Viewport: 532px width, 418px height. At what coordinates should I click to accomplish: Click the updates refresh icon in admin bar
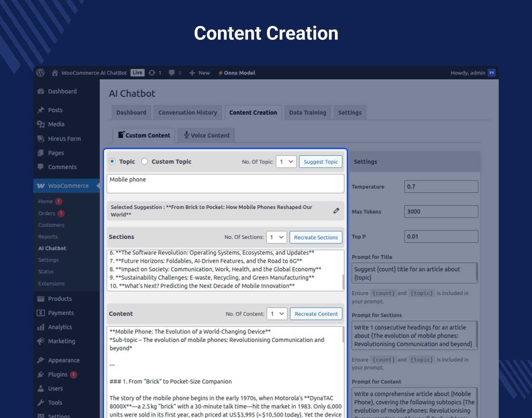click(152, 73)
